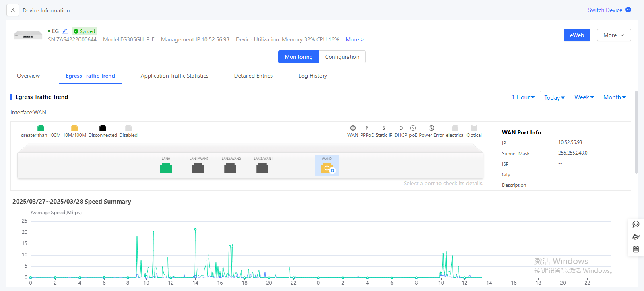
Task: Select the LAN1/WAN3 port icon
Action: [198, 168]
